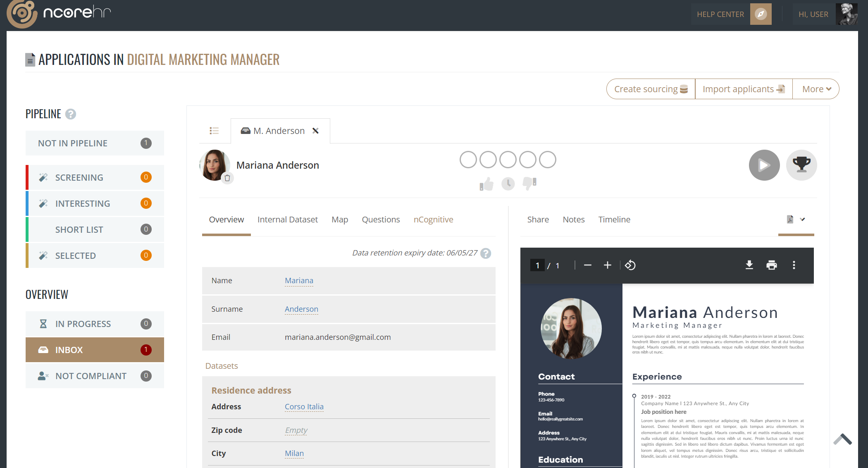Mark the candidate as pending with the clock icon
Viewport: 868px width, 468px height.
point(508,184)
